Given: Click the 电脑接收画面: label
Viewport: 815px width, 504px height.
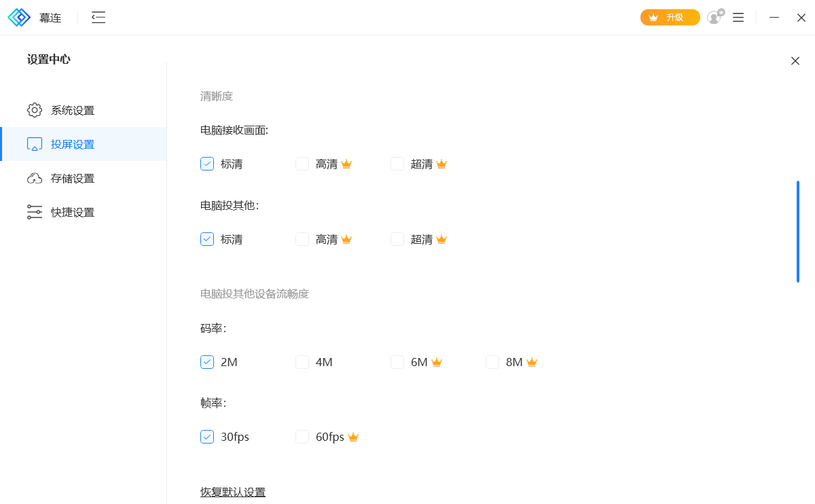Looking at the screenshot, I should (x=234, y=130).
